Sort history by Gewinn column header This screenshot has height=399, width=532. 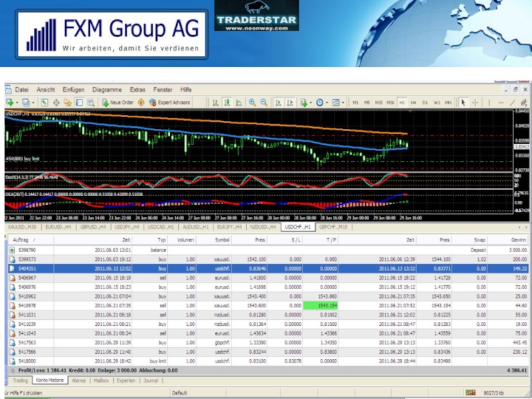pos(507,240)
